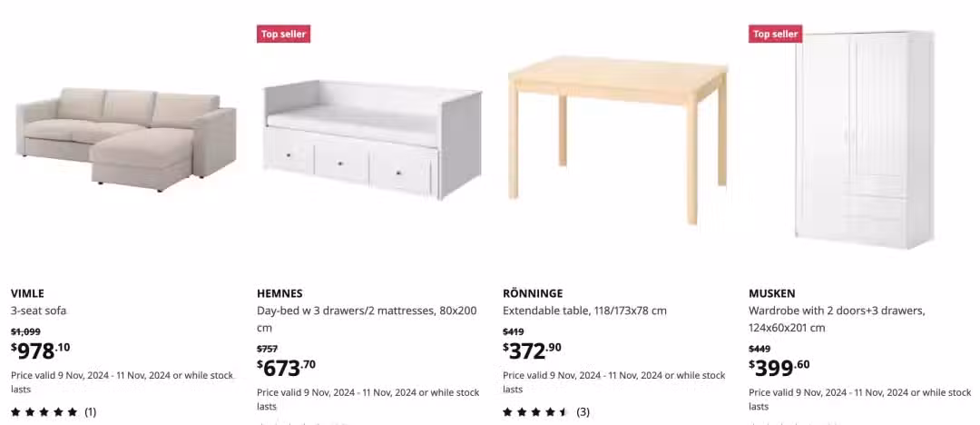Open the RÖNNINGE product name link
Viewport: 980px width, 425px height.
pyautogui.click(x=533, y=293)
